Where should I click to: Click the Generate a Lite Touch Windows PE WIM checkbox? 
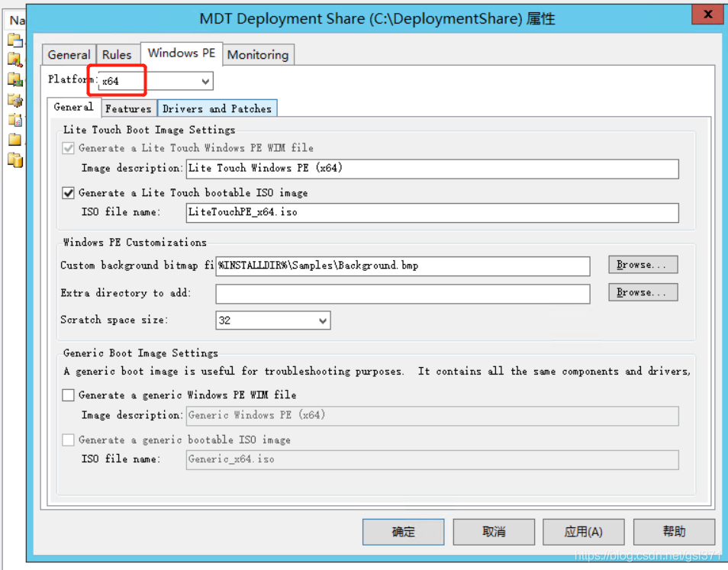point(68,148)
